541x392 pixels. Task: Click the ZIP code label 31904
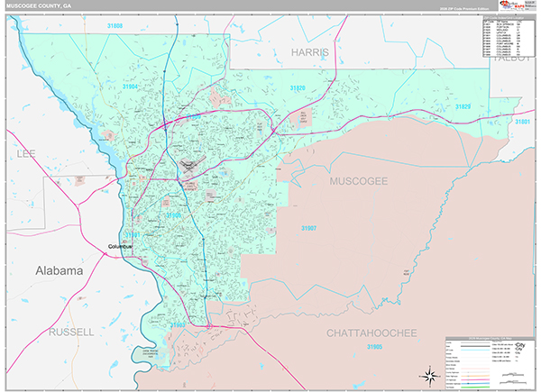pyautogui.click(x=130, y=87)
